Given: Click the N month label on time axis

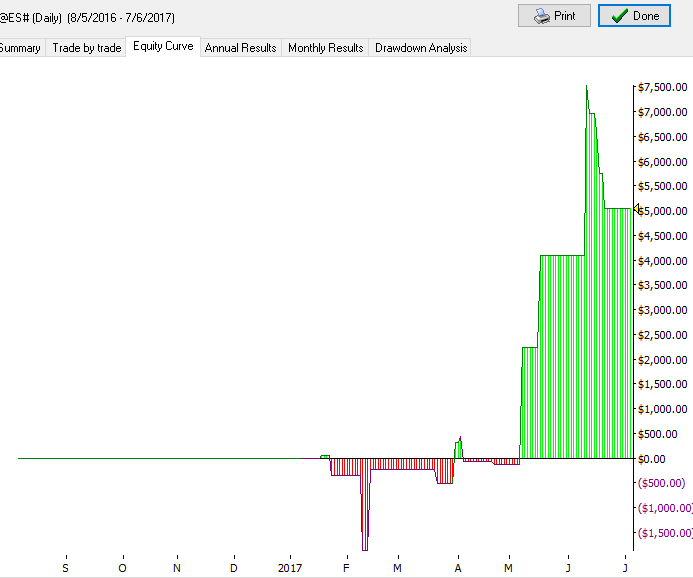Looking at the screenshot, I should [x=177, y=568].
